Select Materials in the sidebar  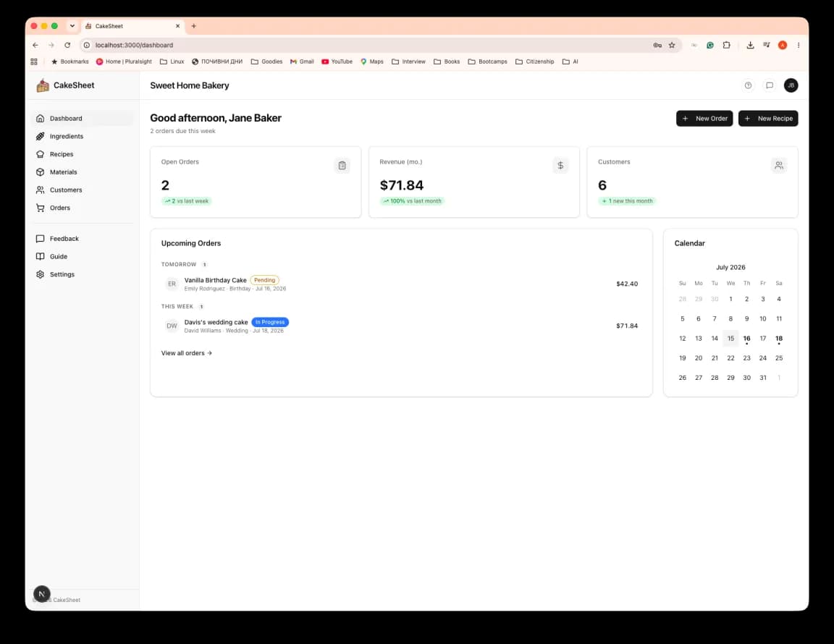point(83,172)
